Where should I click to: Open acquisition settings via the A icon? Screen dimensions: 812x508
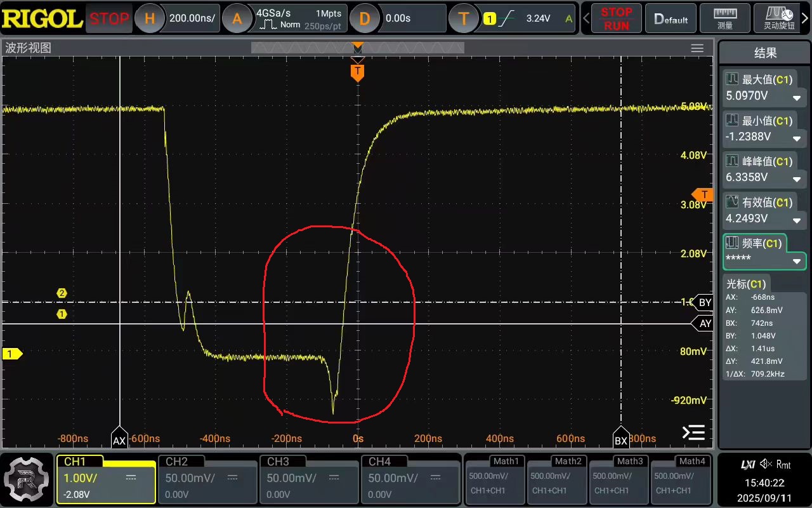click(237, 18)
